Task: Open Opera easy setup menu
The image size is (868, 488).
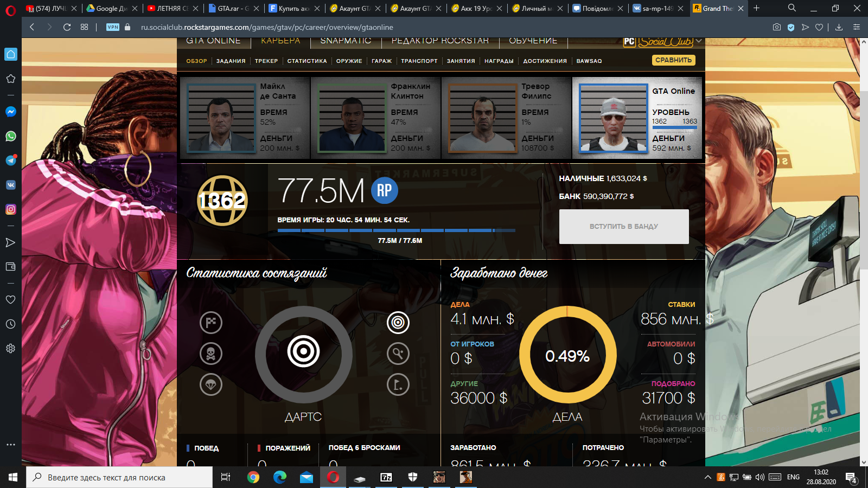Action: tap(857, 27)
